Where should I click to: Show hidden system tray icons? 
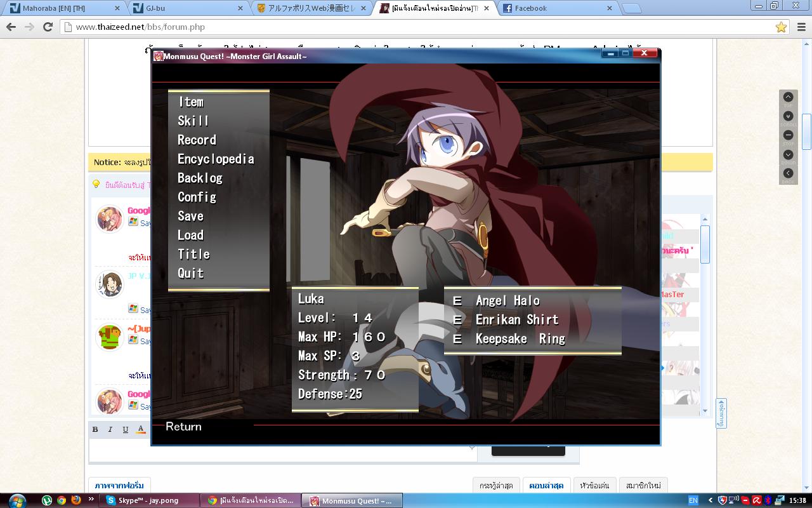click(x=710, y=500)
